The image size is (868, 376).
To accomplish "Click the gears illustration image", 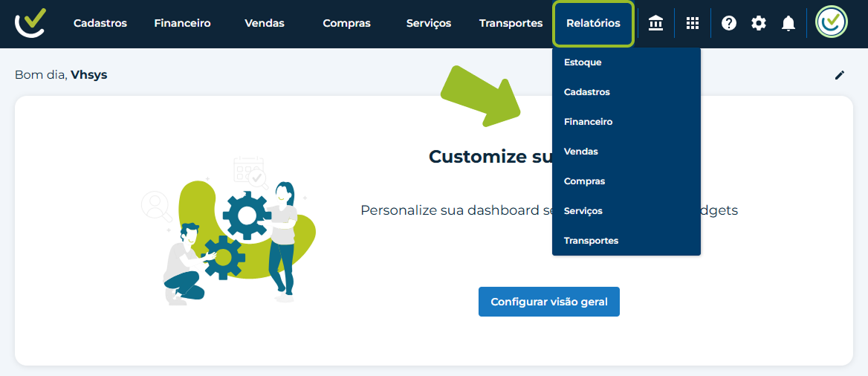I will 229,231.
